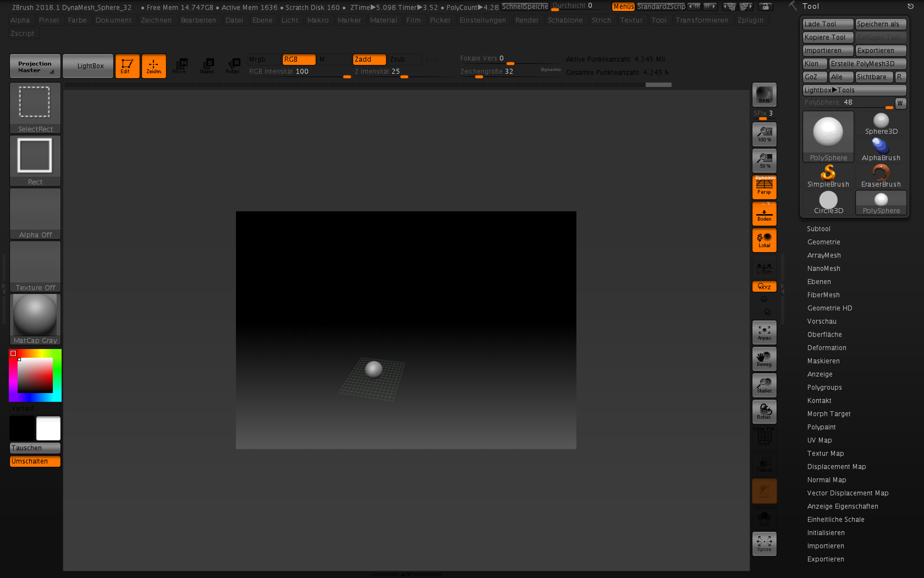Toggle L.Sym local symmetry

click(x=764, y=266)
